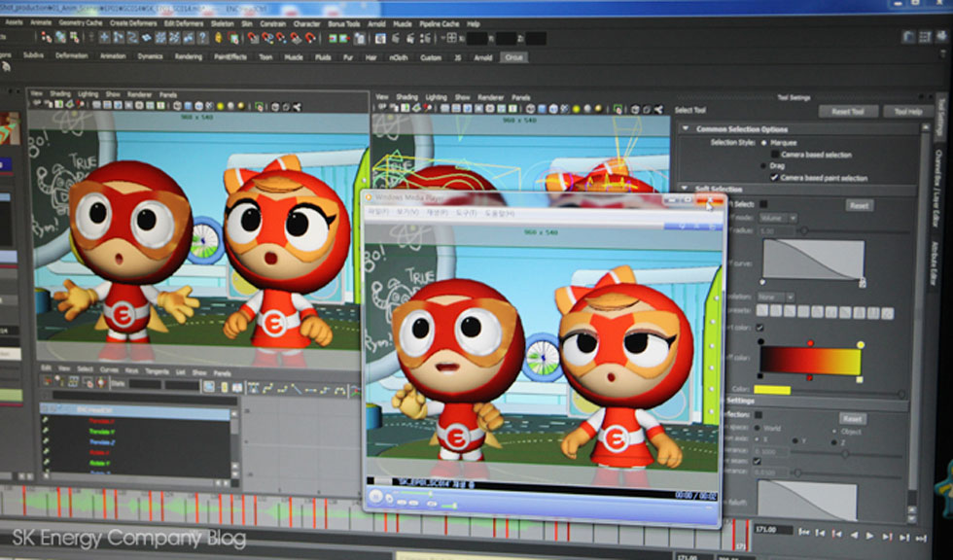
Task: Click the yellow light icon in left viewport toolbar
Action: [x=221, y=105]
